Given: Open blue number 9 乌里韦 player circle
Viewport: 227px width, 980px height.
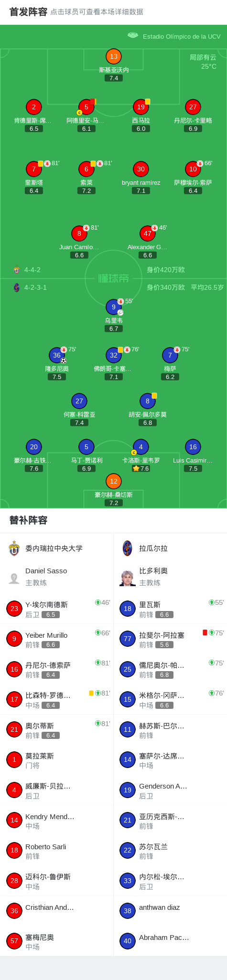Looking at the screenshot, I should click(x=114, y=307).
